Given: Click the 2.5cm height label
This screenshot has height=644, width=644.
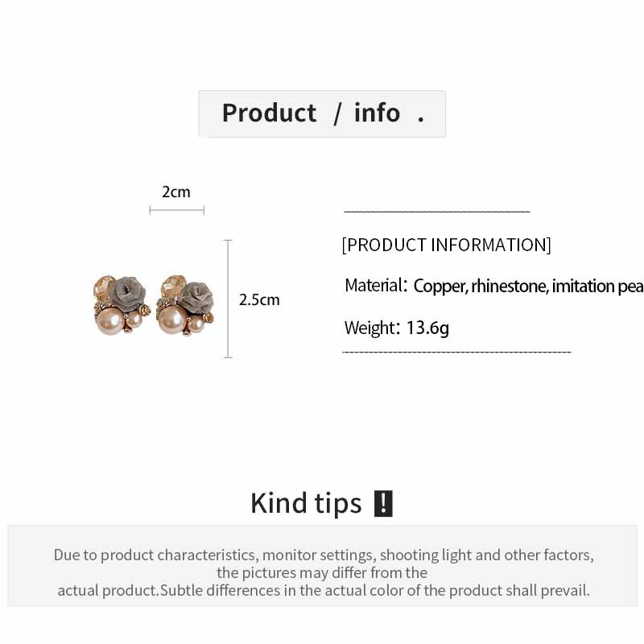Looking at the screenshot, I should (259, 299).
